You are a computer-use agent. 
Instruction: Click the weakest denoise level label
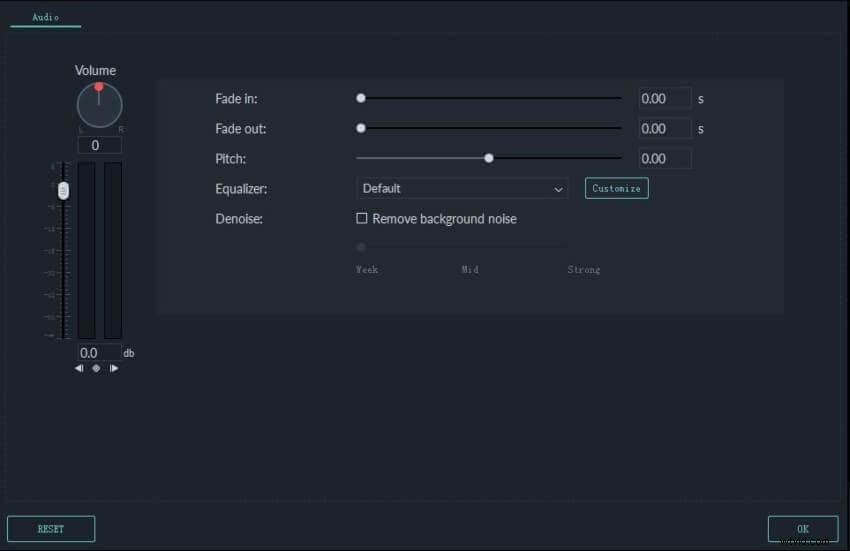point(367,270)
